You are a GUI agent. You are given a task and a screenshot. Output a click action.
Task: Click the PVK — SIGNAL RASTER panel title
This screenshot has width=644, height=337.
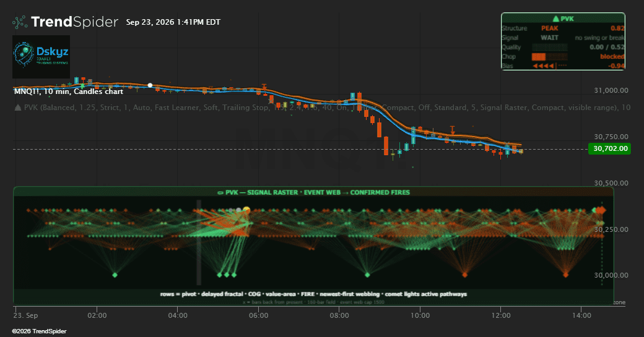click(314, 192)
